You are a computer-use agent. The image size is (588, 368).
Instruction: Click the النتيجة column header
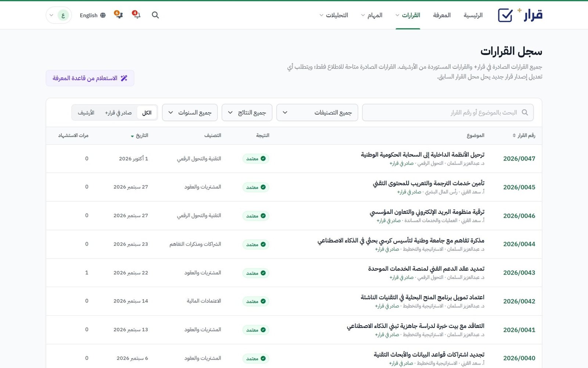(x=263, y=135)
